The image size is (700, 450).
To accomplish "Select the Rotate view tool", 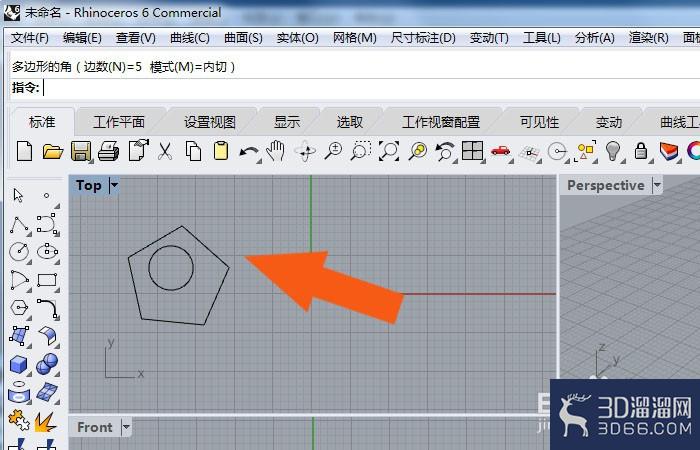I will pyautogui.click(x=305, y=152).
